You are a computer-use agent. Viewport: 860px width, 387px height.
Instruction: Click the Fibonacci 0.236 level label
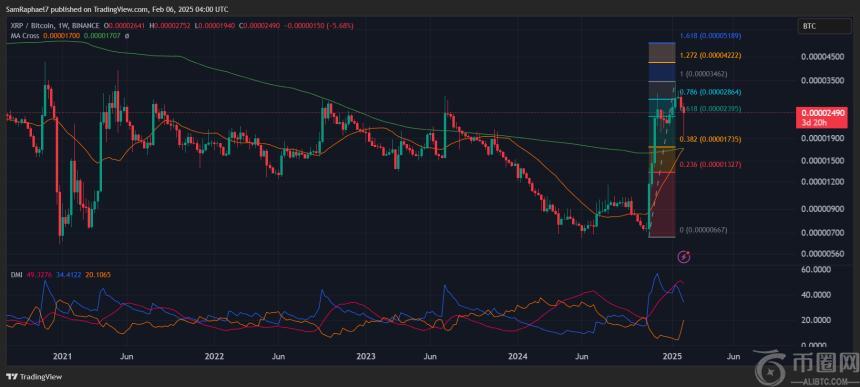tap(710, 164)
